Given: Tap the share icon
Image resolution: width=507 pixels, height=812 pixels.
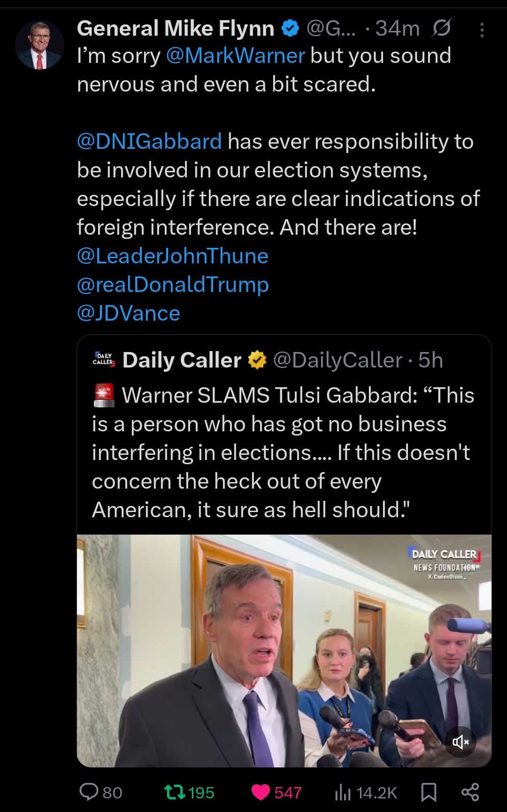Looking at the screenshot, I should click(470, 792).
